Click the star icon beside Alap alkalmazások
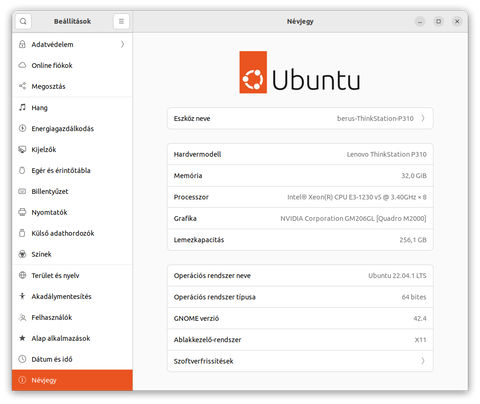Viewport: 480px width, 404px height. click(x=22, y=338)
